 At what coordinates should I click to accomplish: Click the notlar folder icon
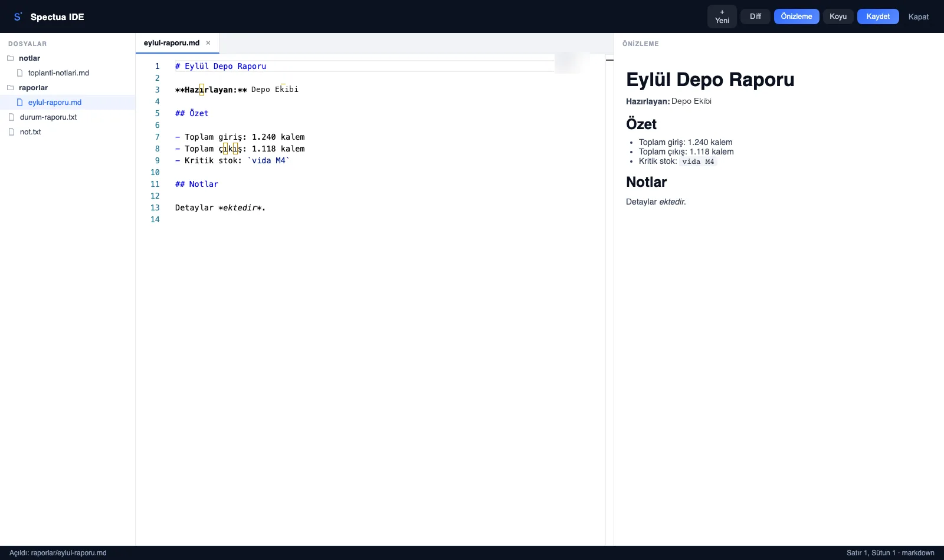(x=10, y=58)
